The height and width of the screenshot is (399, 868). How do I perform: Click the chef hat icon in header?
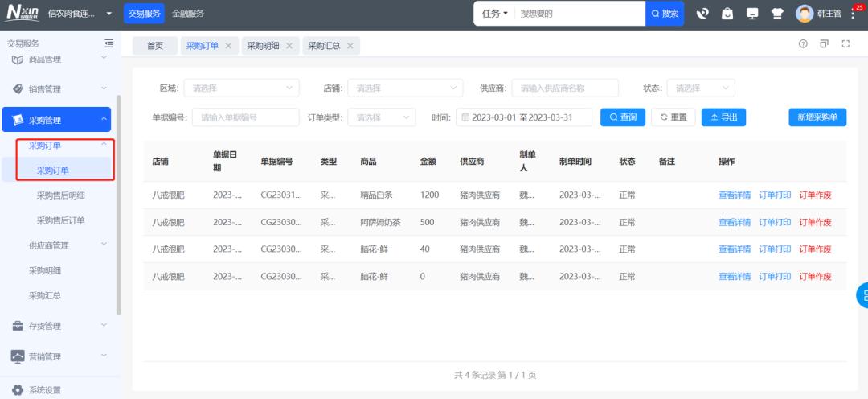tap(777, 14)
